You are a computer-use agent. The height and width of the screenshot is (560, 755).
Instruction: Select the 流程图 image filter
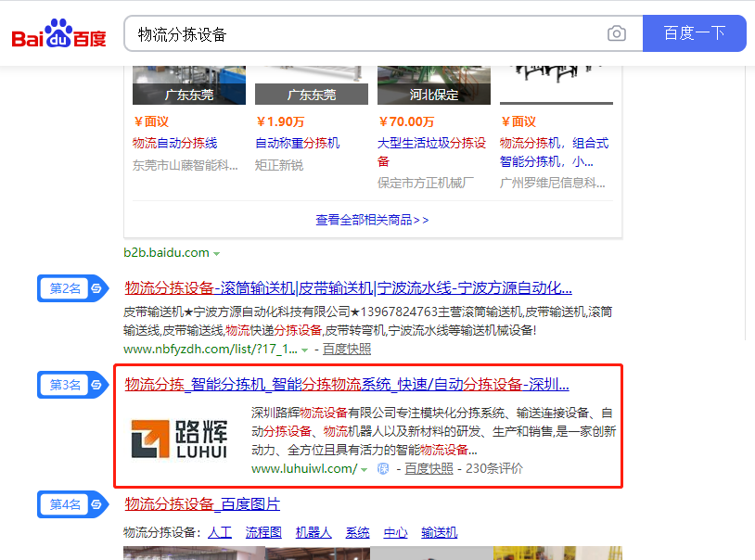pos(263,532)
